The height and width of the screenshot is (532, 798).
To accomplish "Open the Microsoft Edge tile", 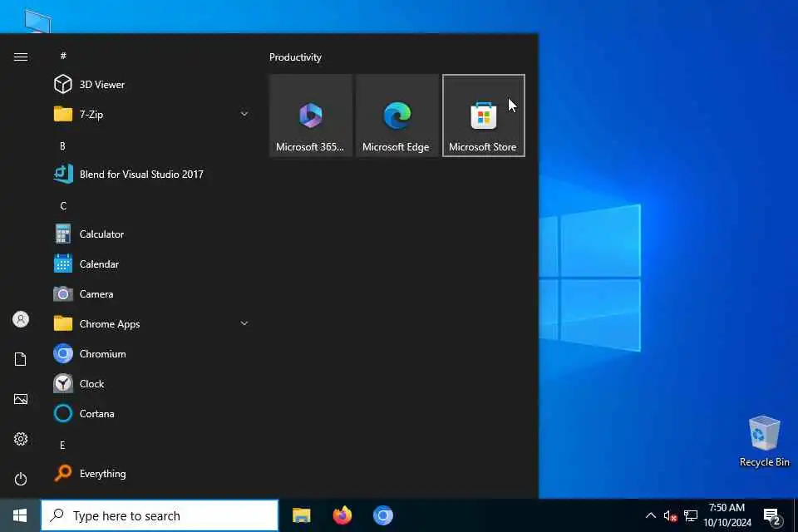I will [x=397, y=116].
